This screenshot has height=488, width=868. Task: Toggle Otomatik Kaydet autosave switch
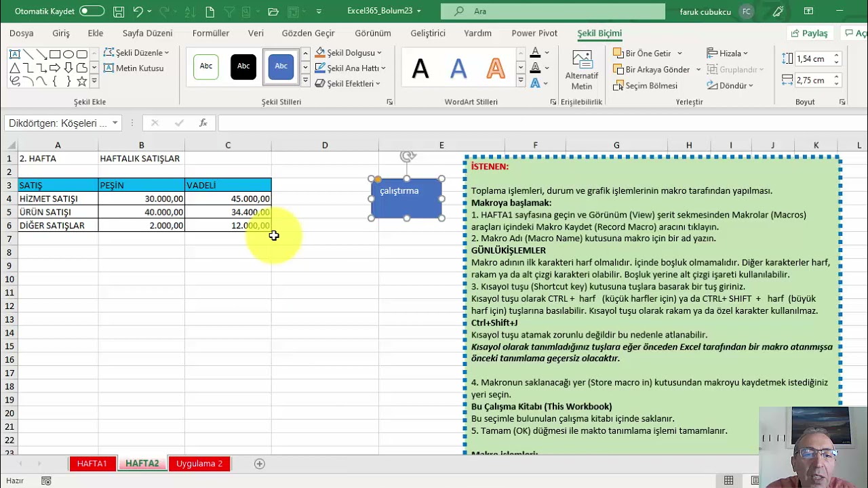(x=92, y=12)
